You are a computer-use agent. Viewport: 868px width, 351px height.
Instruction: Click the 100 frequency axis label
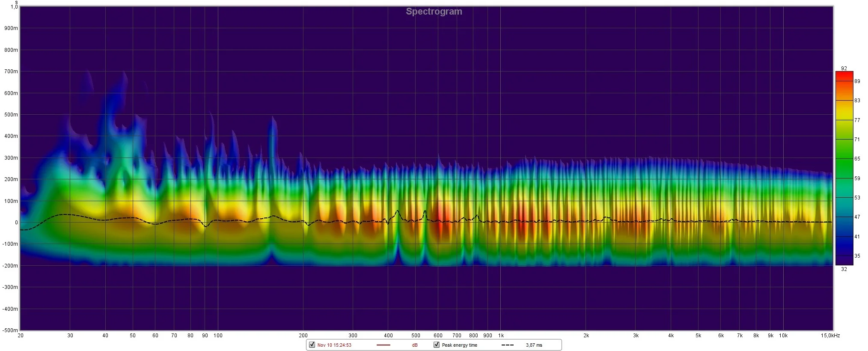(x=218, y=336)
